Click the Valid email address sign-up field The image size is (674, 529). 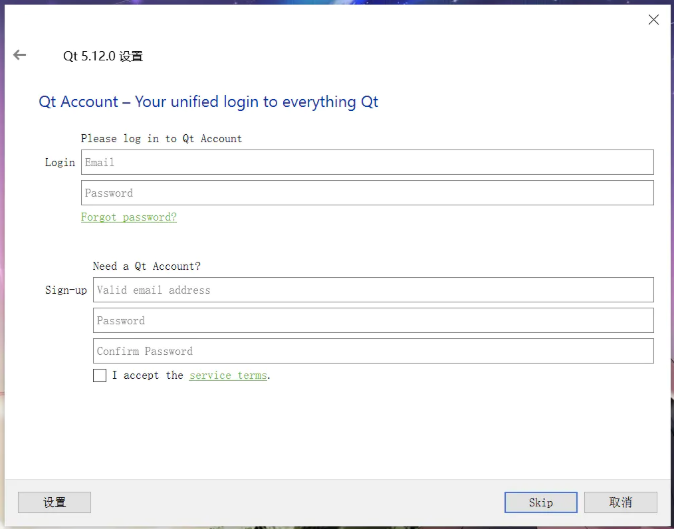[x=373, y=290]
